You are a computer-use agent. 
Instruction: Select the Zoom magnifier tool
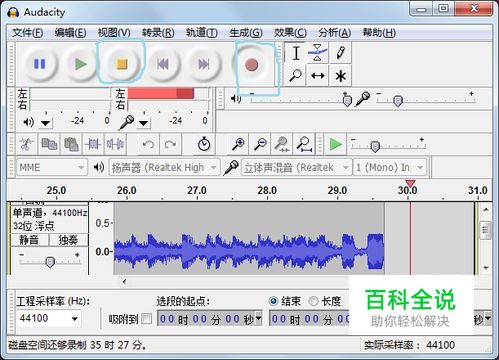click(x=296, y=76)
